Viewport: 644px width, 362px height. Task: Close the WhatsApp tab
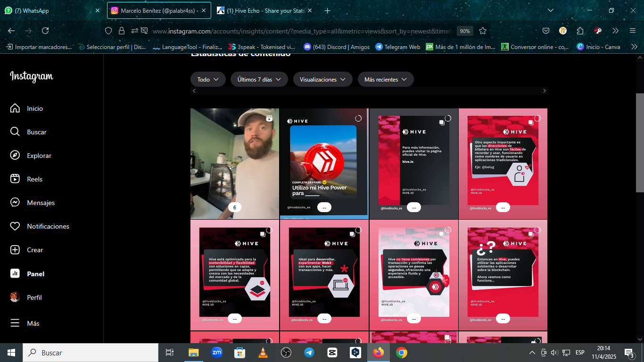(x=98, y=10)
